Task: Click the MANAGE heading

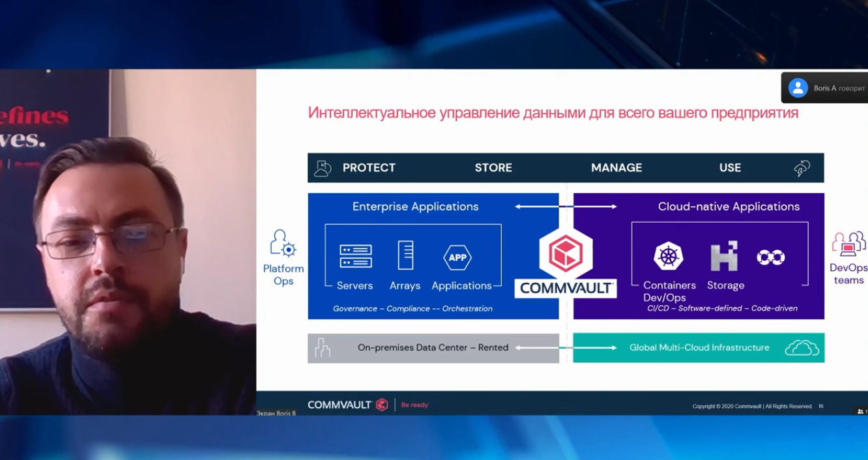Action: (x=616, y=168)
